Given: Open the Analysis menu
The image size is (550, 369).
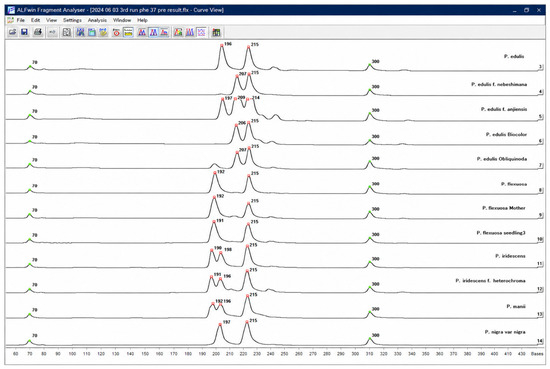Looking at the screenshot, I should click(97, 20).
